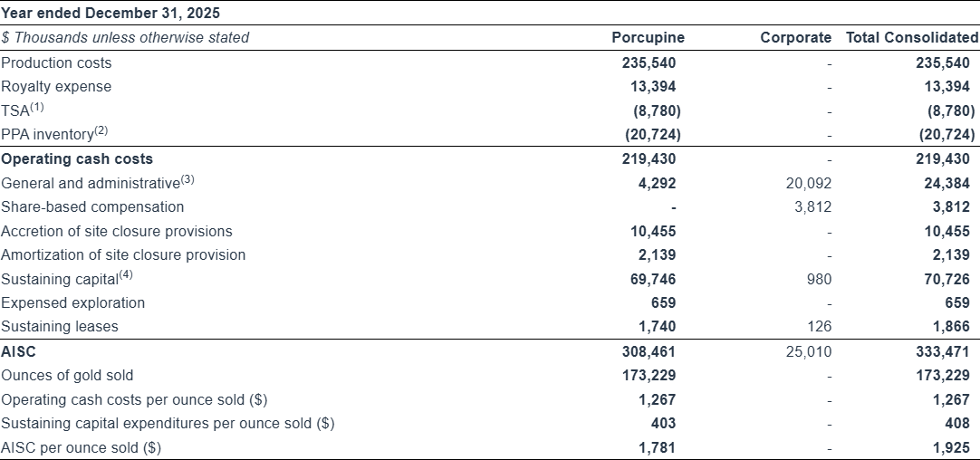Click Porcupine AISC per ounce value 1,781

[x=658, y=447]
